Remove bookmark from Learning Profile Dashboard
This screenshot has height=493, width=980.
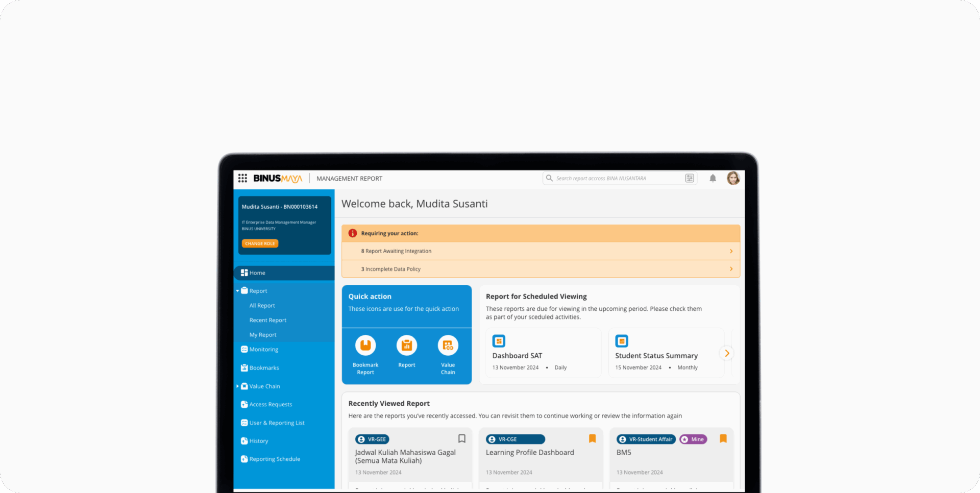(x=592, y=439)
